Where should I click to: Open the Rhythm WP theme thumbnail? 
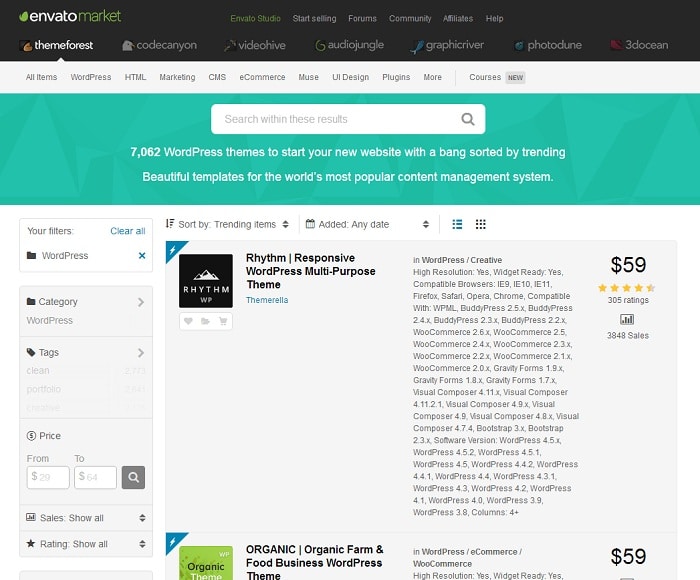tap(206, 281)
